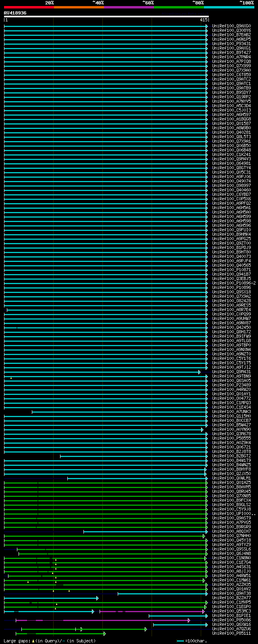Open hit UniRef100_O49074

231,181
